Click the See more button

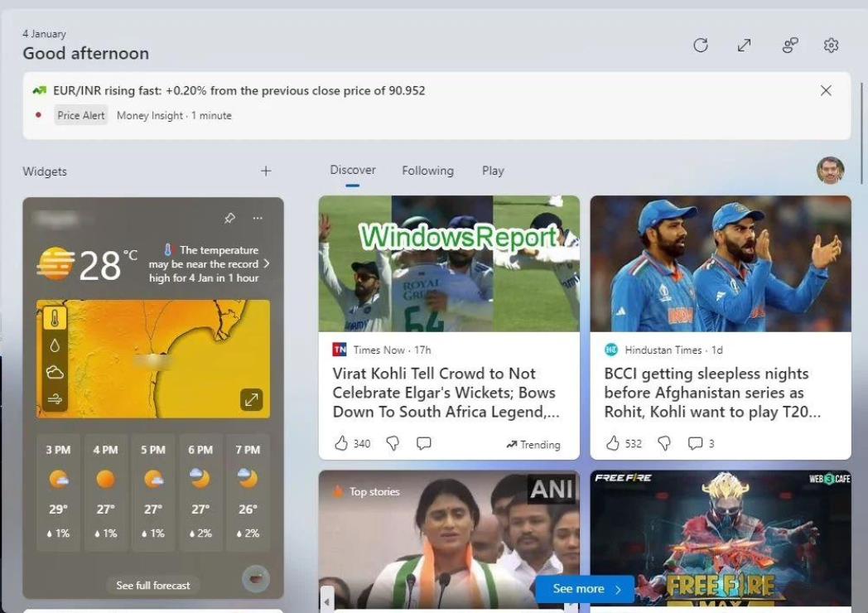583,589
